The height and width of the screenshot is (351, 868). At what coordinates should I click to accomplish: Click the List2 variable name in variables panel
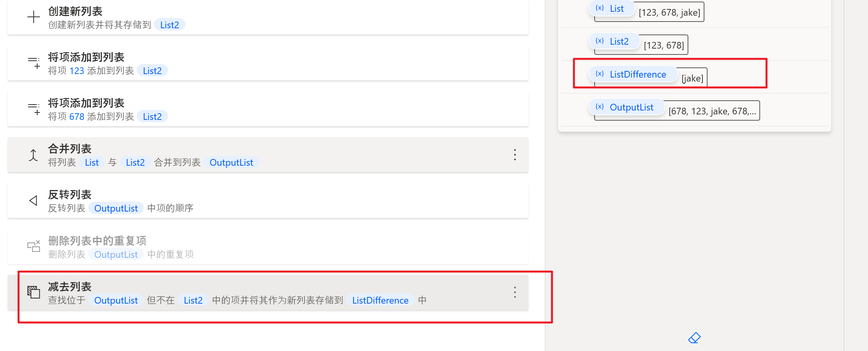tap(619, 42)
